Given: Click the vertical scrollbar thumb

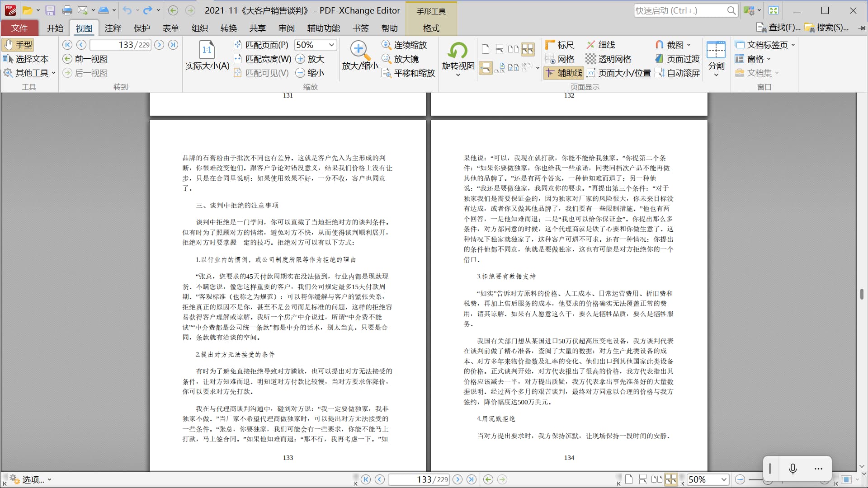Looking at the screenshot, I should tap(862, 294).
